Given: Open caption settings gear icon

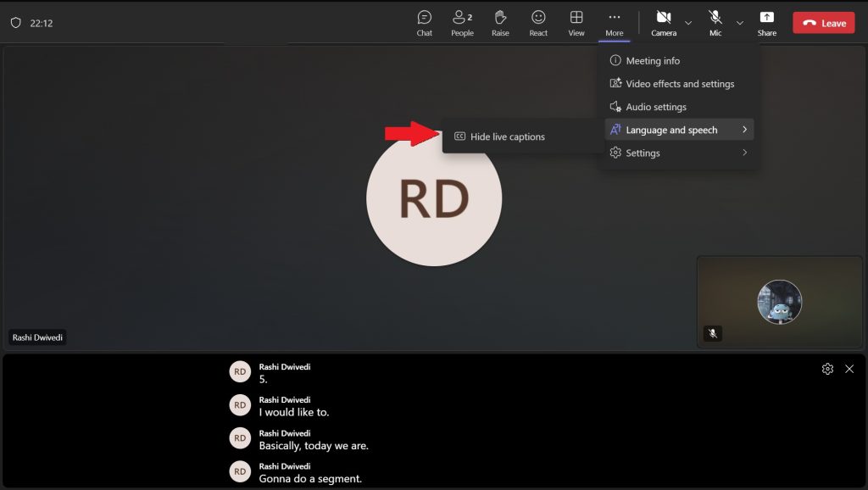Looking at the screenshot, I should click(x=827, y=369).
